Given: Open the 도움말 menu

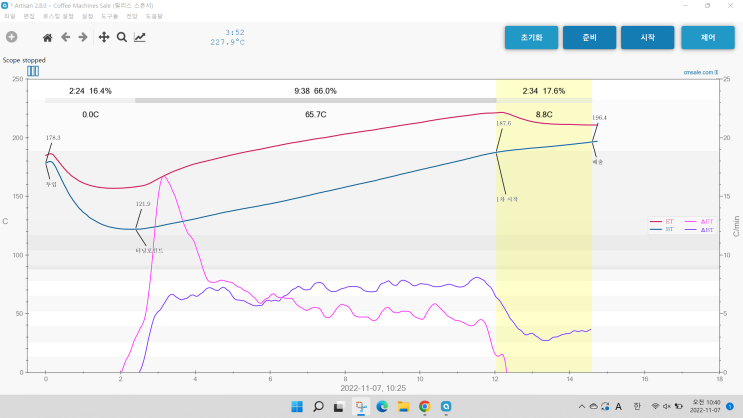Looking at the screenshot, I should 154,16.
